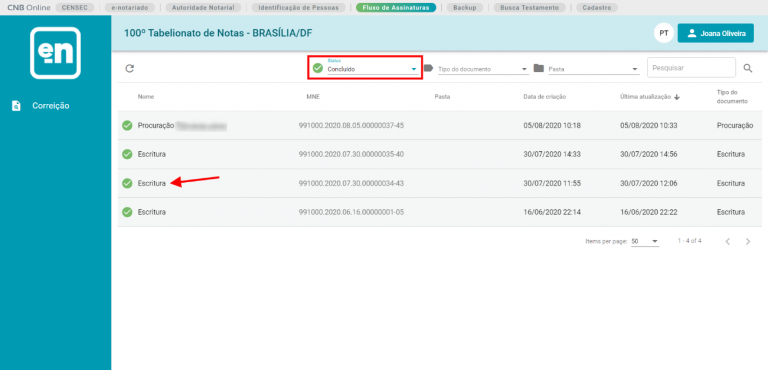Click the PT language avatar

[664, 33]
